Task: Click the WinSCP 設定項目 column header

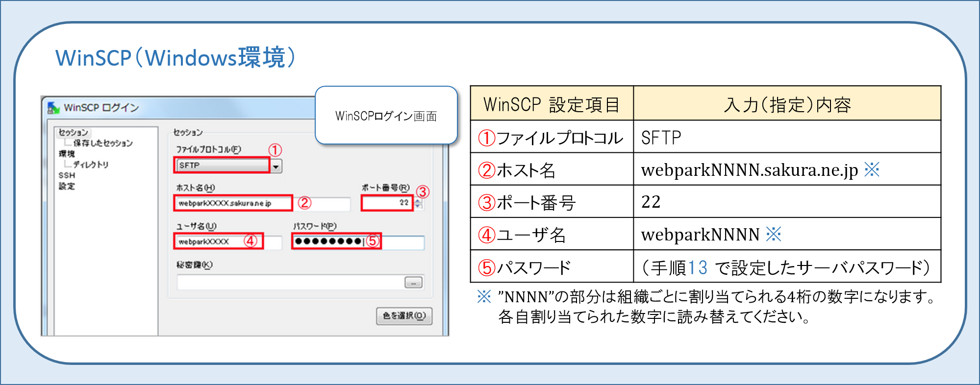Action: pyautogui.click(x=552, y=103)
